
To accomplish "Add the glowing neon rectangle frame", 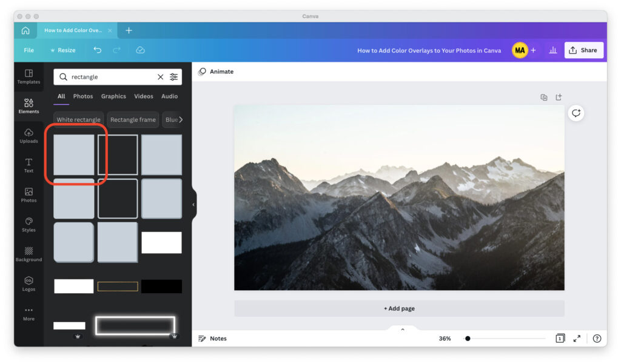I will click(135, 326).
